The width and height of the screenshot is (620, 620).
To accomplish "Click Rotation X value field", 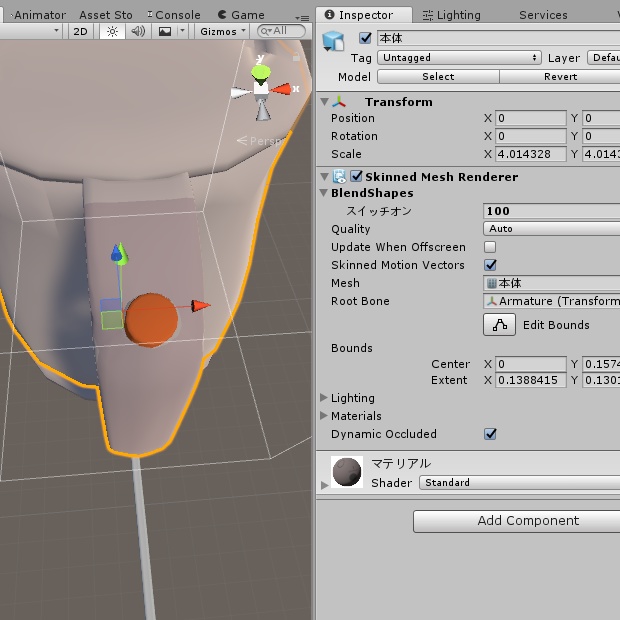I will tap(531, 136).
